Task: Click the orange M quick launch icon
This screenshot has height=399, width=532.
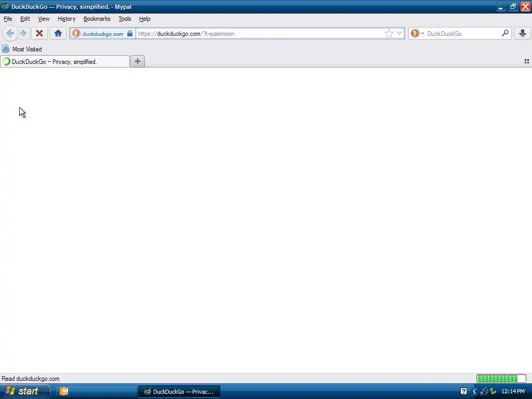Action: click(64, 391)
